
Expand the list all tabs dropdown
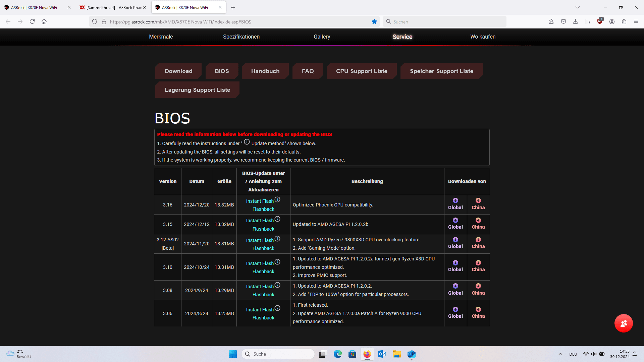click(x=578, y=7)
